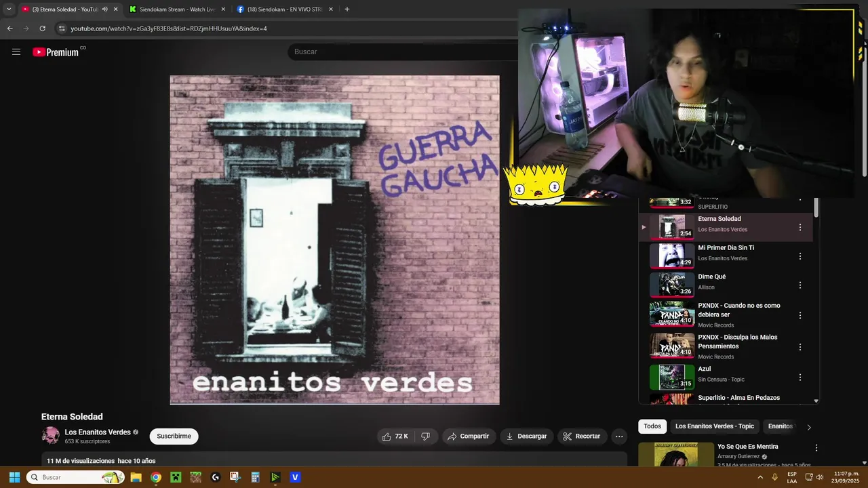The width and height of the screenshot is (868, 488).
Task: Click the Descargar download button
Action: [x=526, y=436]
